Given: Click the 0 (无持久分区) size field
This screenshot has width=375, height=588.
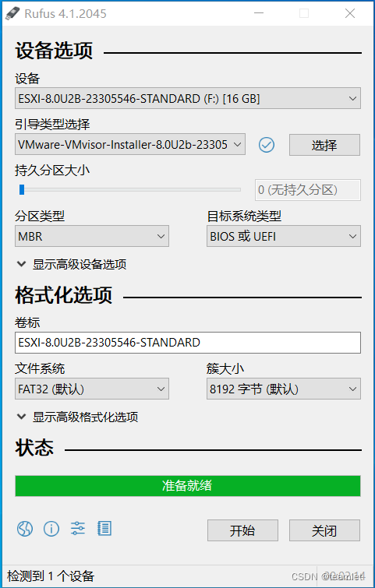Looking at the screenshot, I should (308, 190).
